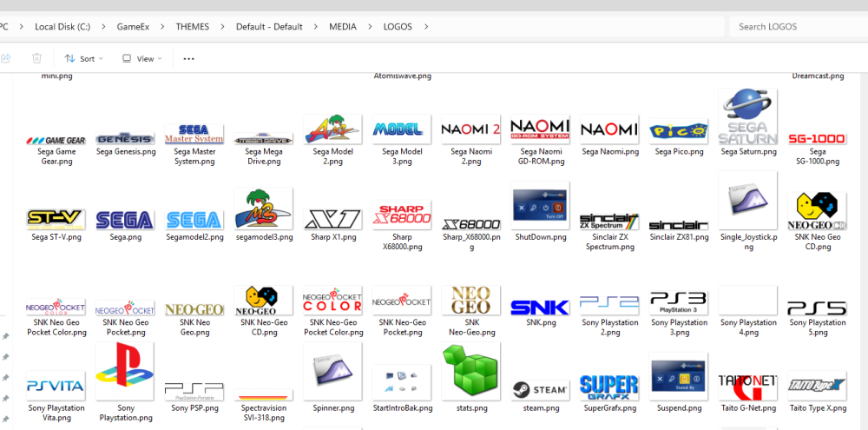Select the SNK.png blue logo
Screen dimensions: 868x430
pyautogui.click(x=540, y=308)
